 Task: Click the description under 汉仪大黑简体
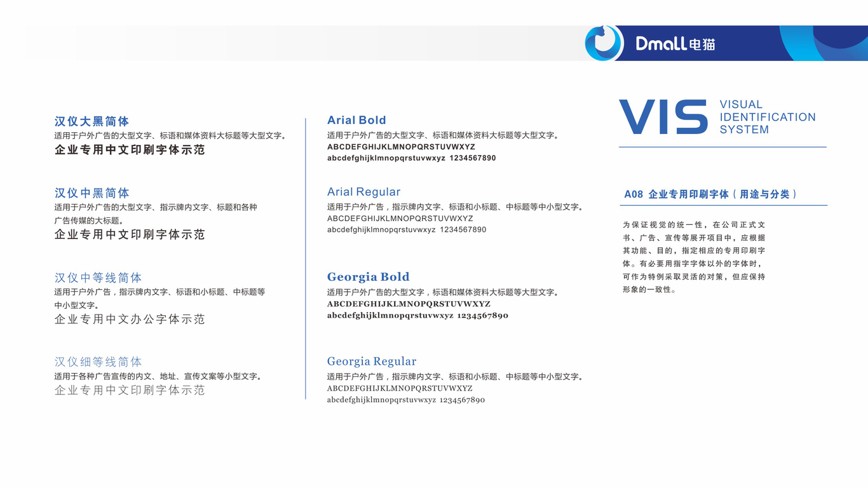click(x=171, y=136)
